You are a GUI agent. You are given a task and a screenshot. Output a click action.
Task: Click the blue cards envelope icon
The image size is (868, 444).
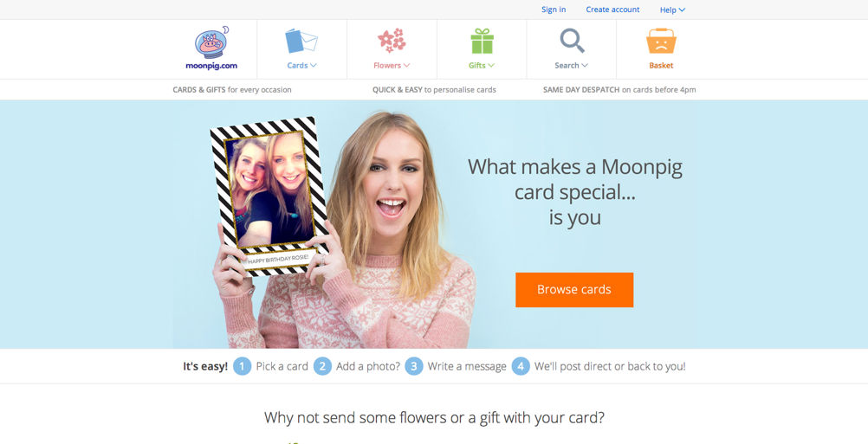[x=301, y=41]
